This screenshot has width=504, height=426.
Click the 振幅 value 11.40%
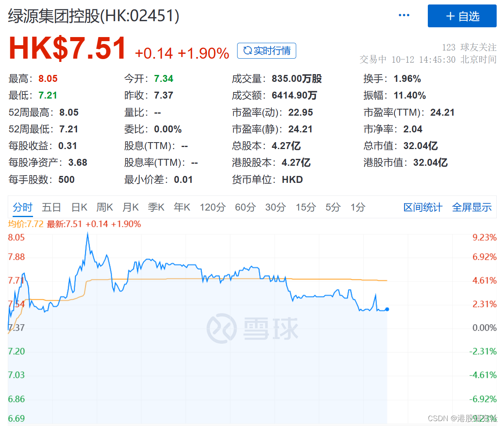[x=409, y=95]
